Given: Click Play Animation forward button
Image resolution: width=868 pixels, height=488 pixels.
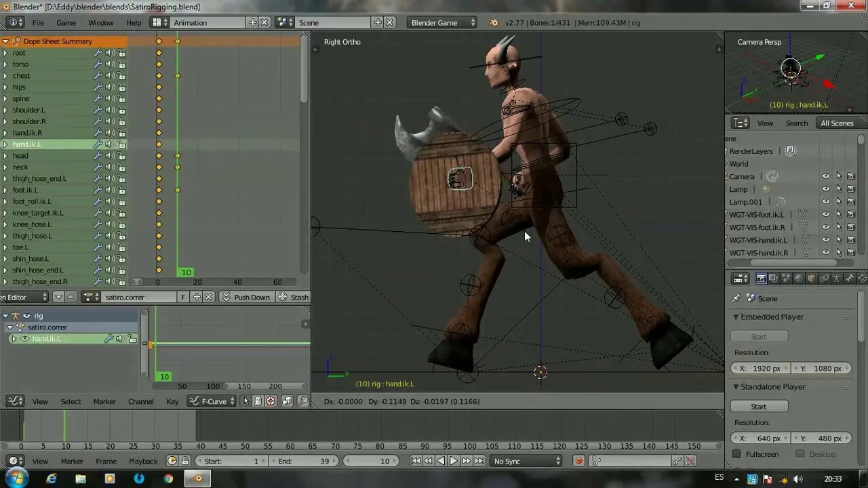Looking at the screenshot, I should (x=454, y=461).
